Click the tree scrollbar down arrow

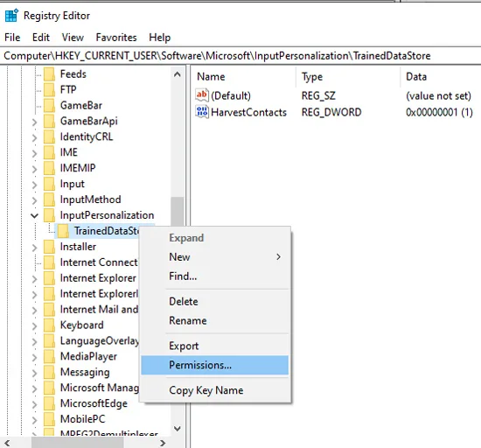(178, 429)
